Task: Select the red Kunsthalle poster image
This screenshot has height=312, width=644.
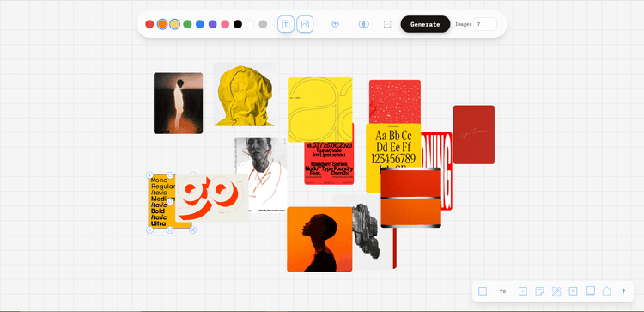Action: pyautogui.click(x=329, y=163)
